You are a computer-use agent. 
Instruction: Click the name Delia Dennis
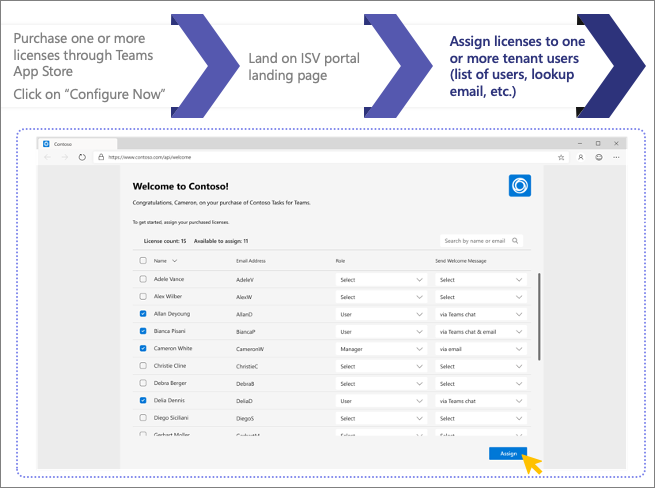pos(169,400)
